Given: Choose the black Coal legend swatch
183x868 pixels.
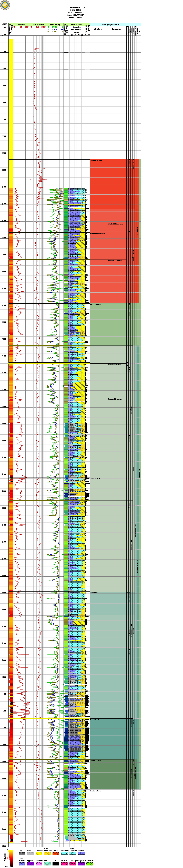Looking at the screenshot, I should 56,864.
